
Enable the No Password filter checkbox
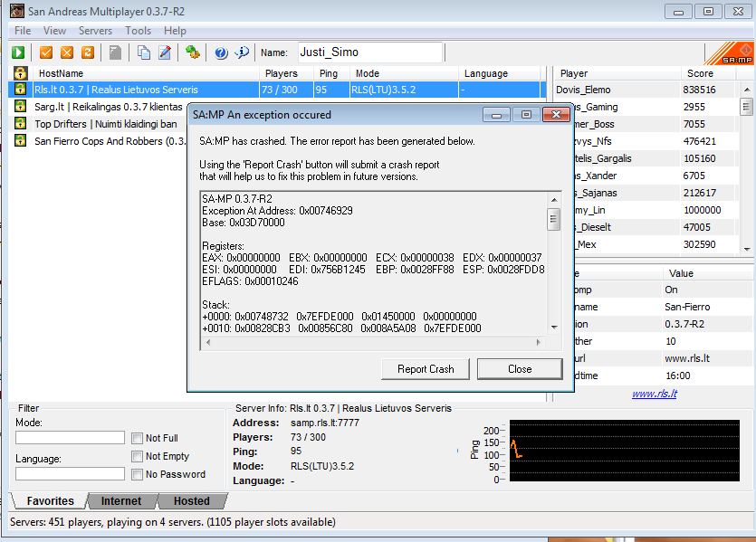point(138,474)
